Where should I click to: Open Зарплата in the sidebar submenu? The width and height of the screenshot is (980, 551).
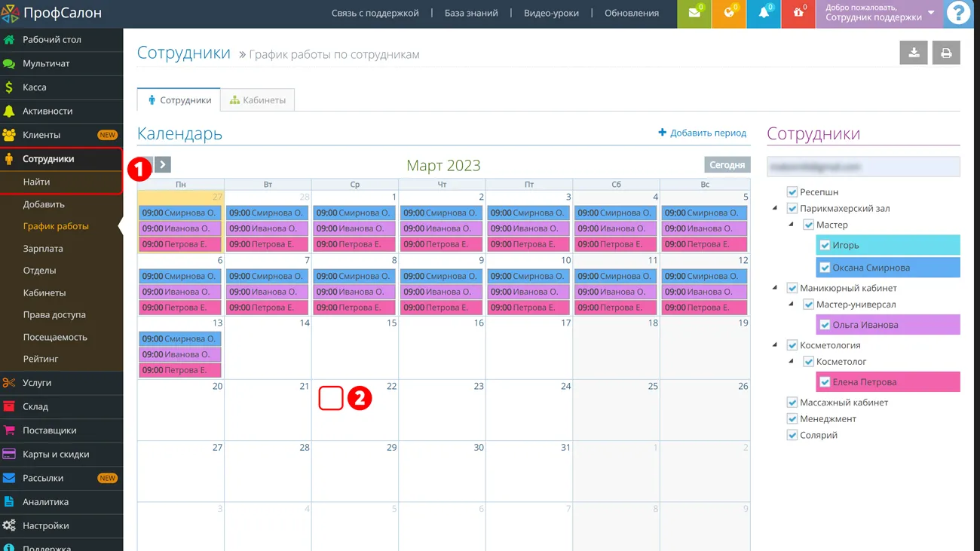click(x=43, y=248)
